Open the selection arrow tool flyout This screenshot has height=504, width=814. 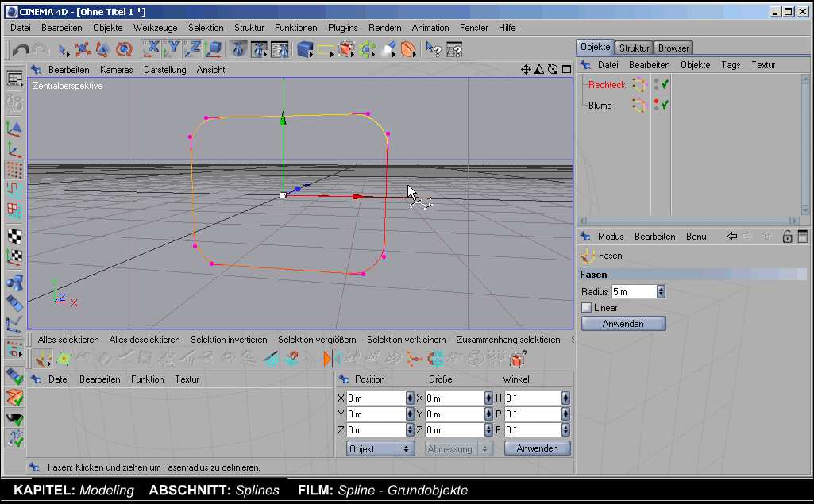[64, 50]
